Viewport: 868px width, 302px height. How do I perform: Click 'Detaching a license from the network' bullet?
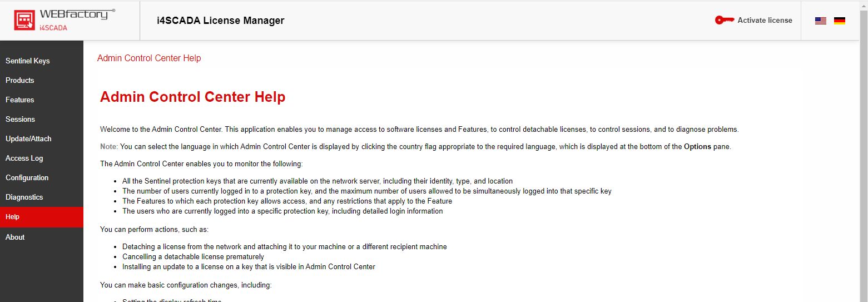[x=285, y=246]
